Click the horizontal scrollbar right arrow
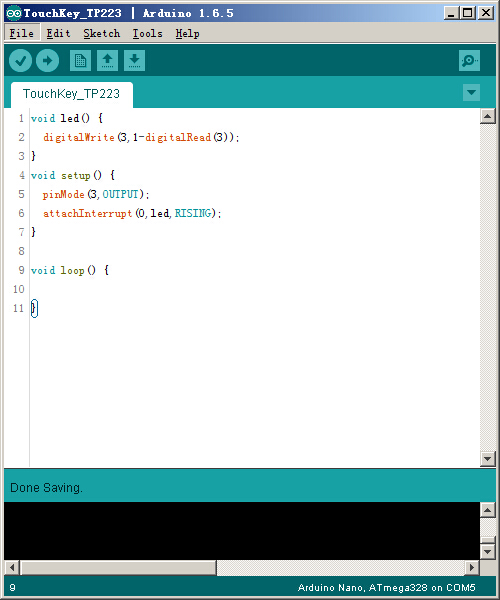Screen dimensions: 500x600 pyautogui.click(x=472, y=567)
